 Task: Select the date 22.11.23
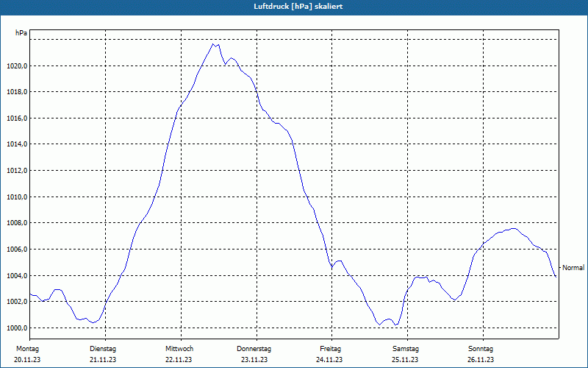pos(179,360)
